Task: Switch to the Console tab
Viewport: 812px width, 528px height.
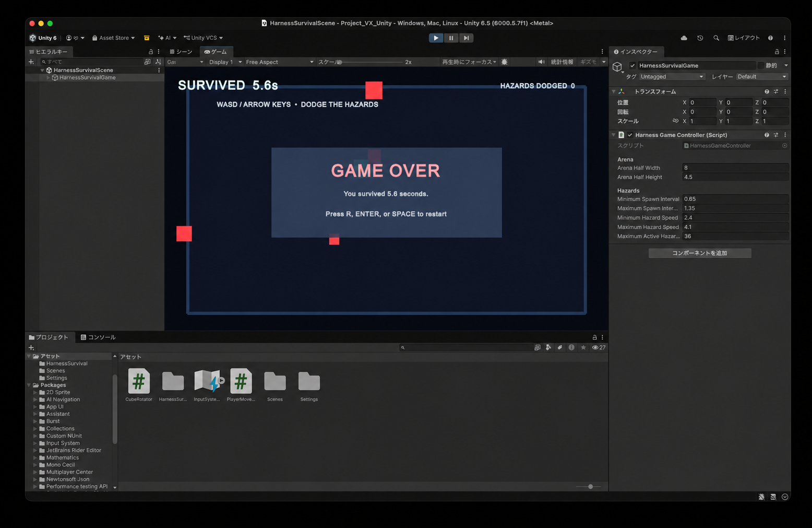Action: pyautogui.click(x=98, y=337)
